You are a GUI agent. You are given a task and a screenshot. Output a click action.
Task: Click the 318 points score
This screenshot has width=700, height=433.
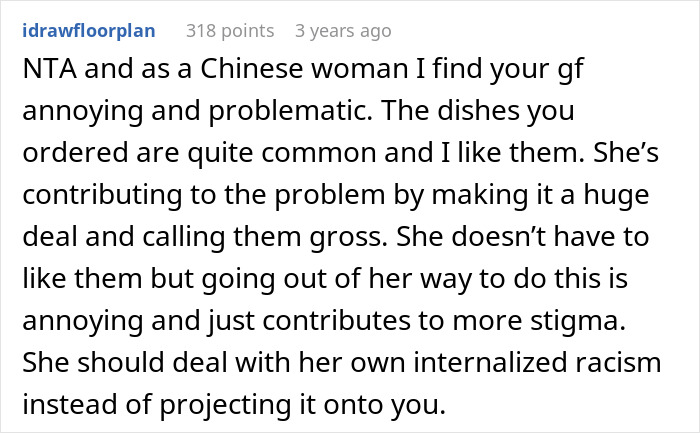pos(230,31)
